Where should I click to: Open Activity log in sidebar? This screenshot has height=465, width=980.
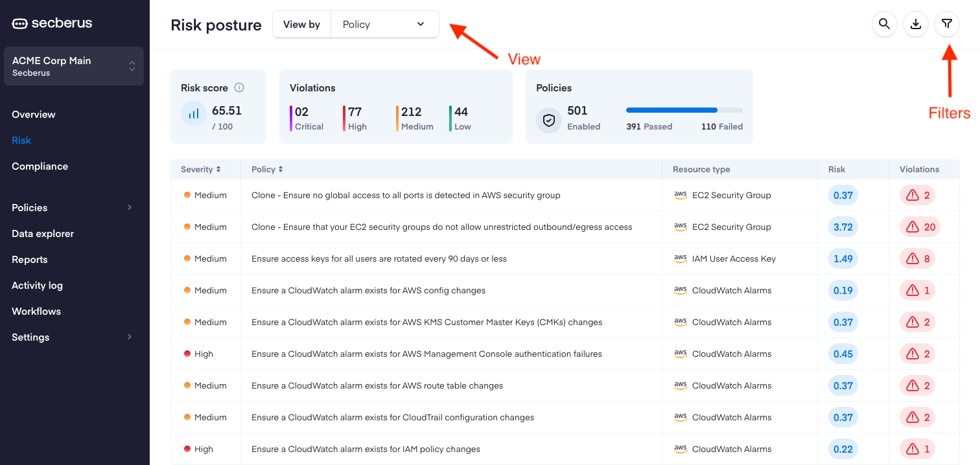point(37,285)
